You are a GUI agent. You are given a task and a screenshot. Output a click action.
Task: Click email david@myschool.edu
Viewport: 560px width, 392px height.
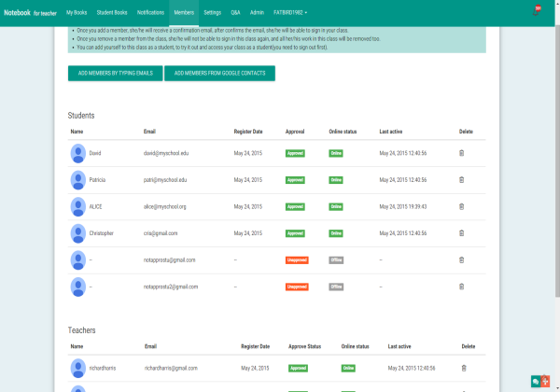[166, 153]
